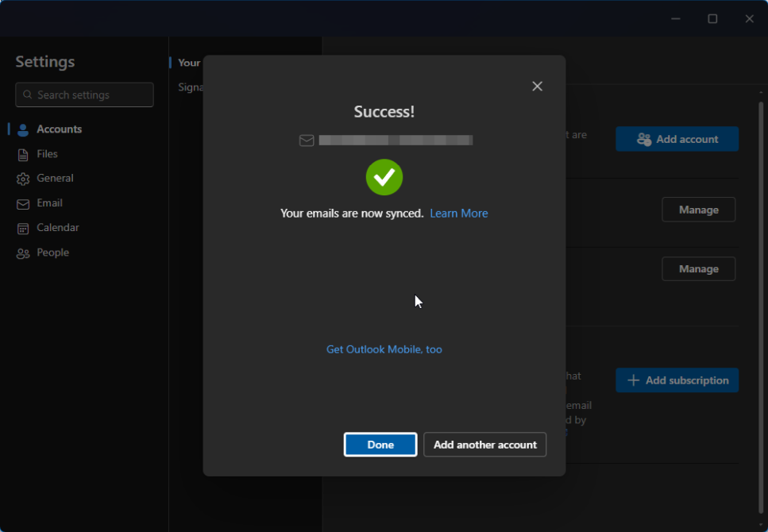Viewport: 768px width, 532px height.
Task: Click the People icon in sidebar
Action: (x=22, y=253)
